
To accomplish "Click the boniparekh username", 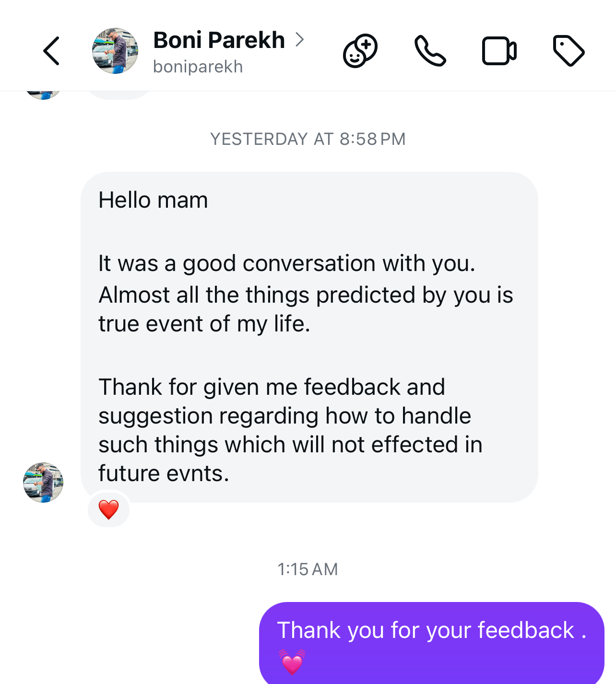I will [x=198, y=67].
